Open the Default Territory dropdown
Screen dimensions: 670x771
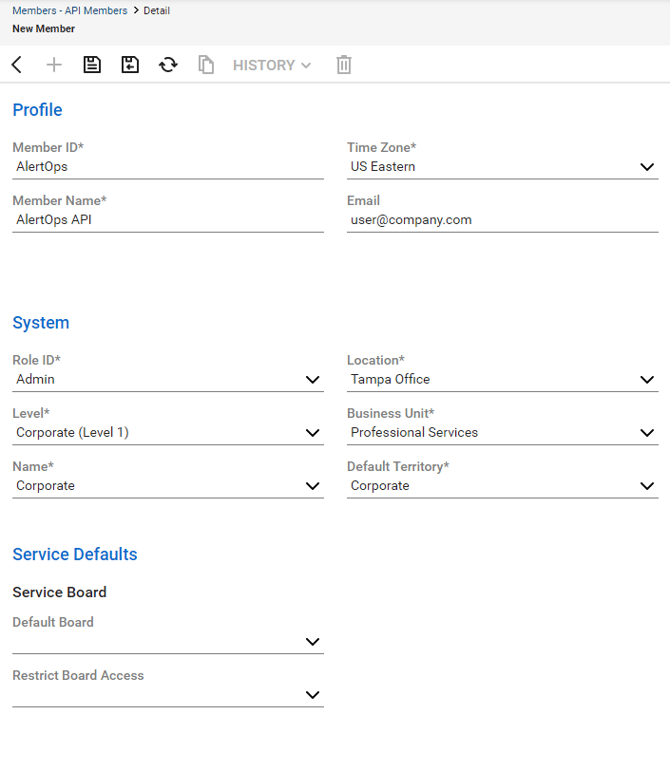[x=647, y=486]
